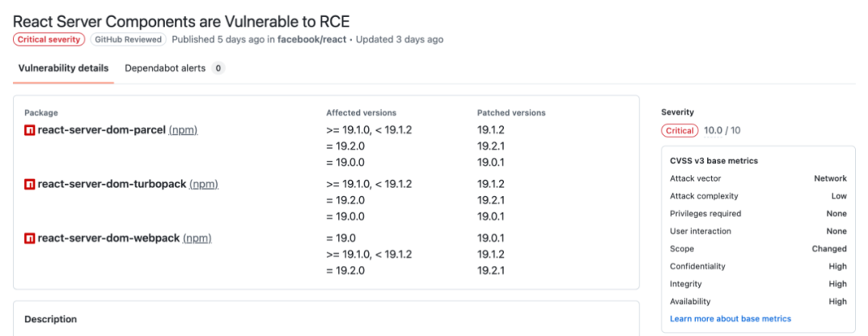Screen dimensions: 868x336
Task: Click the npm link next to react-server-dom-webpack
Action: click(x=198, y=238)
